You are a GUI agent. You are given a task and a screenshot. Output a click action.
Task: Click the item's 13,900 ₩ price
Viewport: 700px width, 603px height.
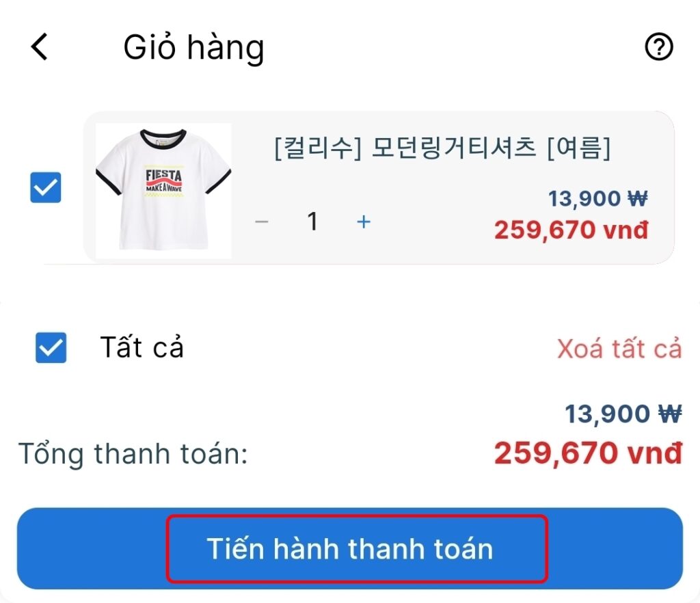click(x=597, y=198)
